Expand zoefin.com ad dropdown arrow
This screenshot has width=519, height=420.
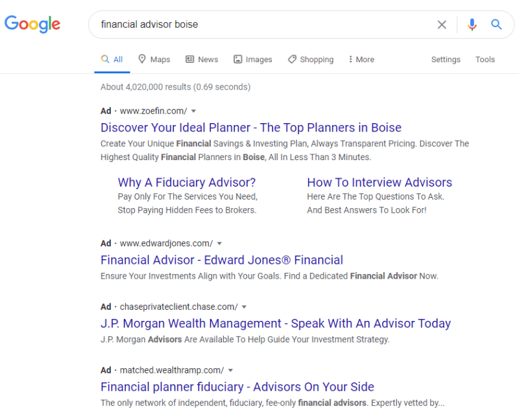193,111
